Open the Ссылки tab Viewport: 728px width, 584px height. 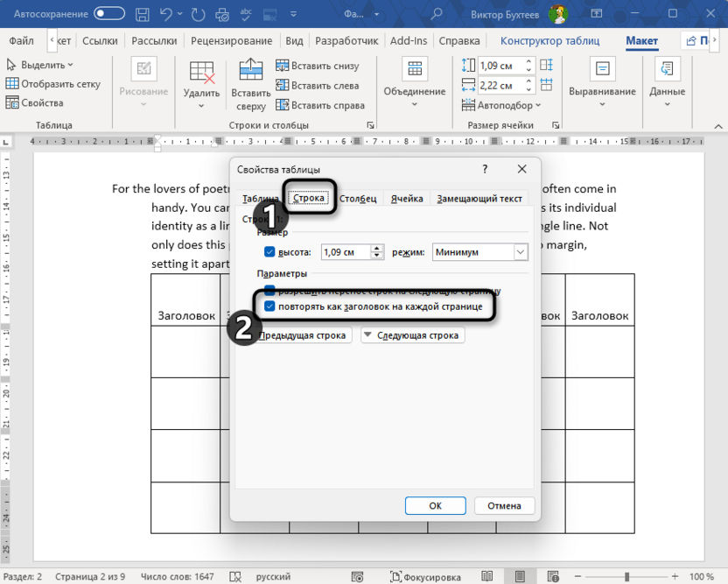pos(100,41)
